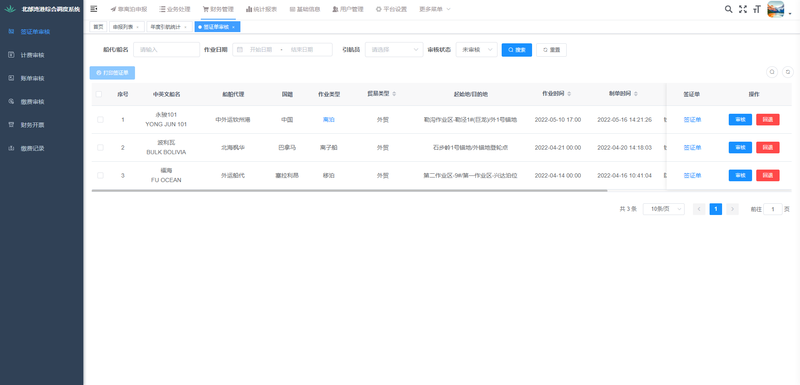Toggle the select-all checkbox in table header
This screenshot has width=800, height=385.
point(99,94)
